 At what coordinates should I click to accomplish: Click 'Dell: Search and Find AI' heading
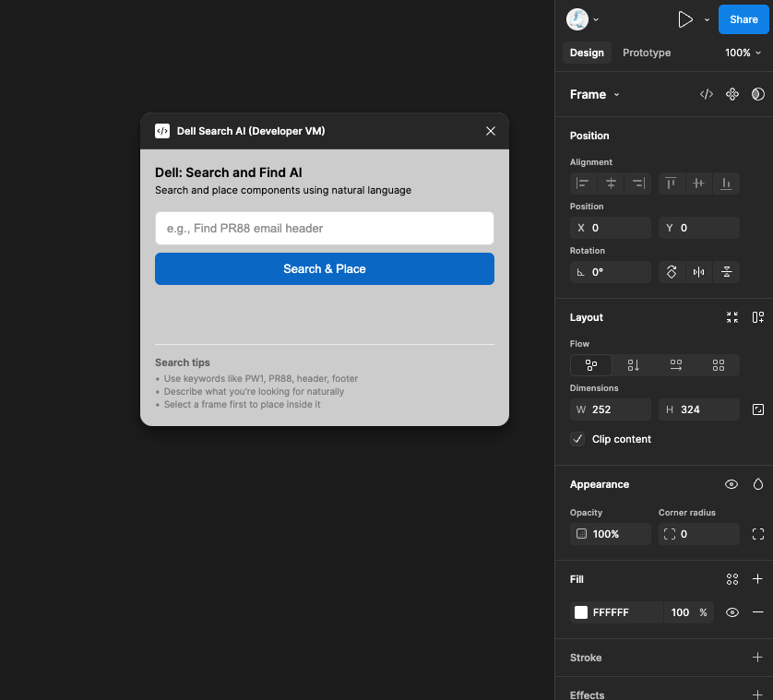click(x=228, y=172)
